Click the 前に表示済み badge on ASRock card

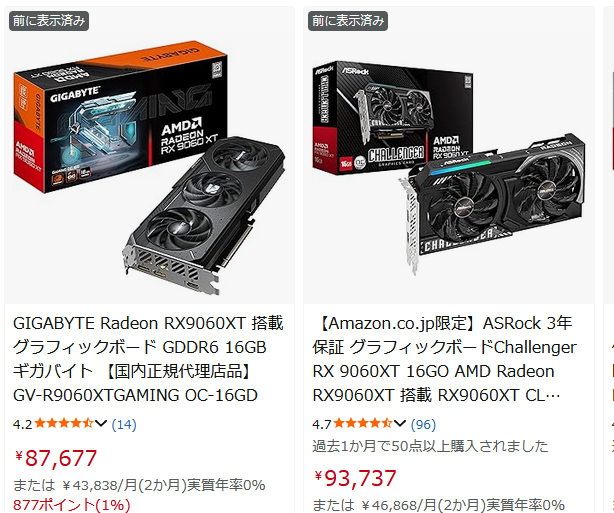(x=348, y=21)
